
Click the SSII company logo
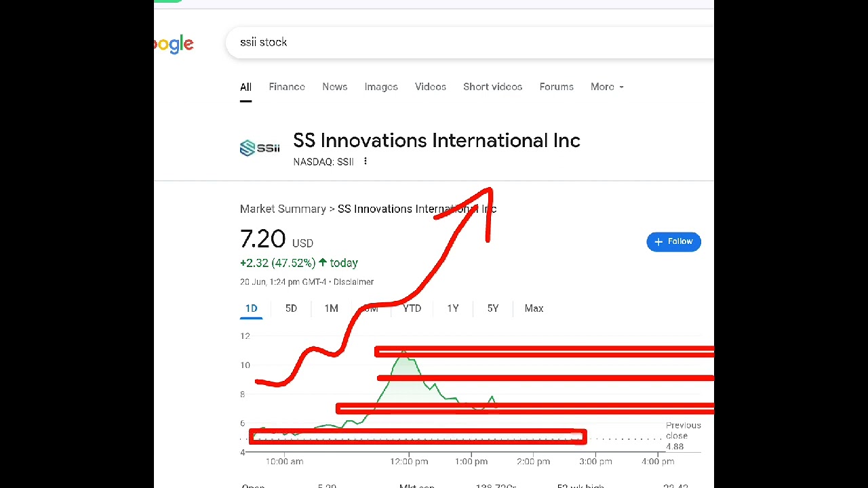tap(260, 148)
